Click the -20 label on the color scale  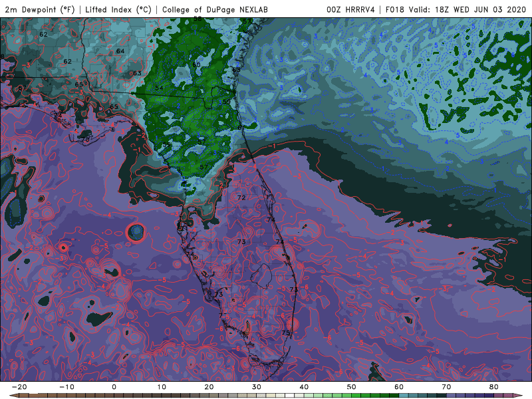coord(19,387)
